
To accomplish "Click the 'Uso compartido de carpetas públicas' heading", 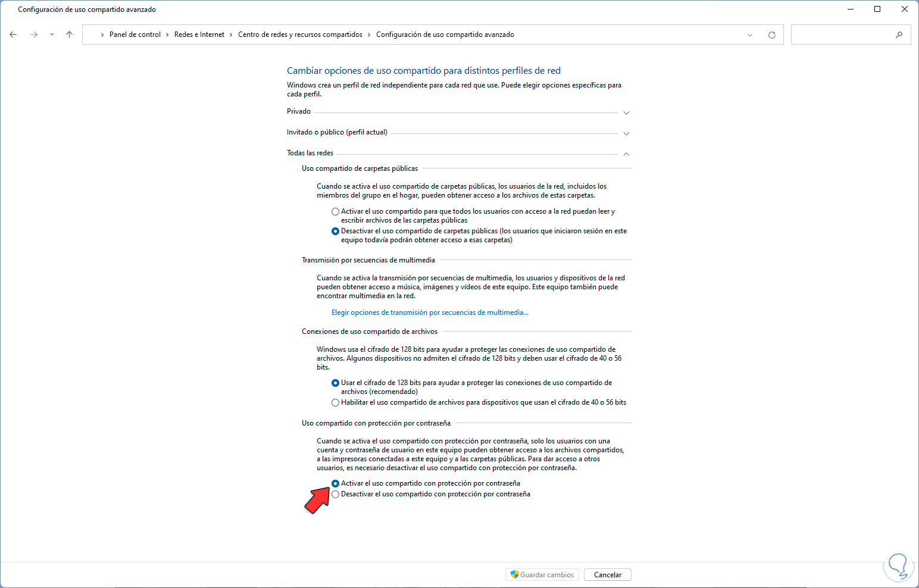I will [360, 168].
